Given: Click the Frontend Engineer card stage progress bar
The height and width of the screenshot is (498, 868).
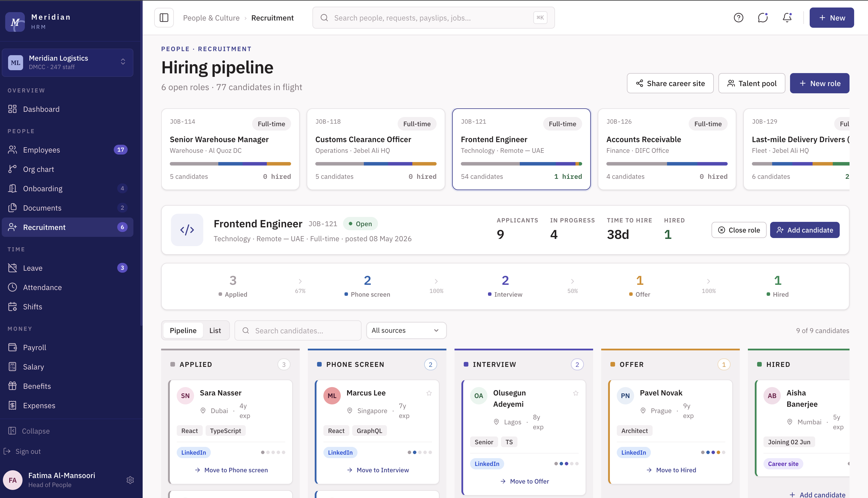Looking at the screenshot, I should coord(521,164).
